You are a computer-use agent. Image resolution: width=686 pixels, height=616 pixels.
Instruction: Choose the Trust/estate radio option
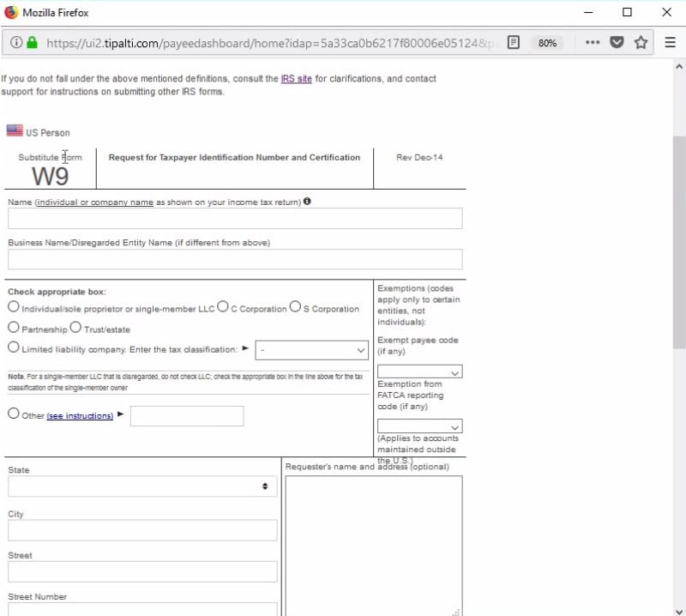(x=75, y=327)
